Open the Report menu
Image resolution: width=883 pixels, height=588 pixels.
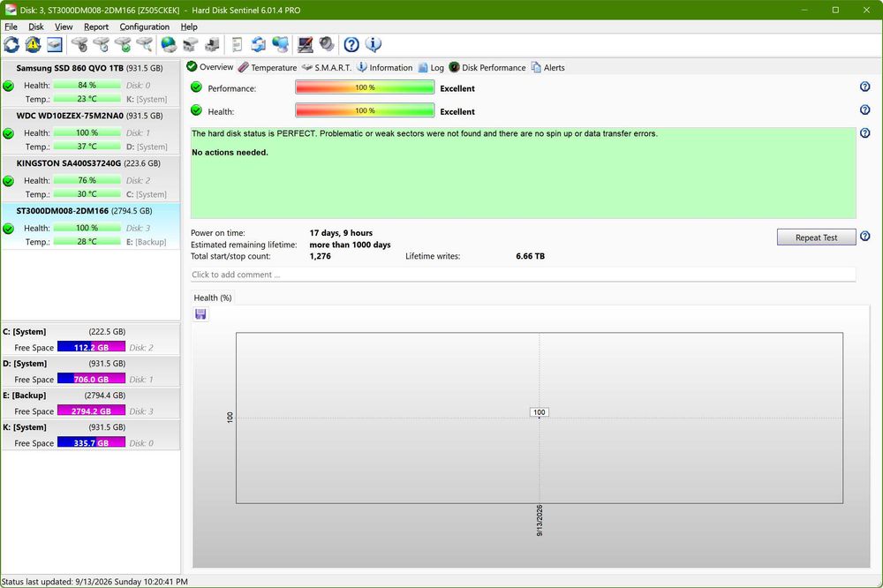(x=96, y=26)
